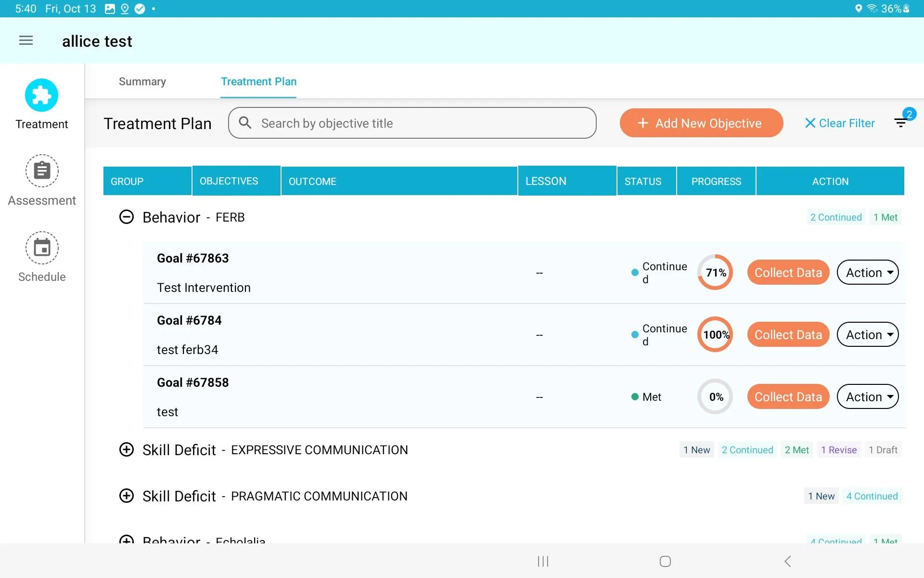Expand the Behavior Echolalia group

point(127,539)
